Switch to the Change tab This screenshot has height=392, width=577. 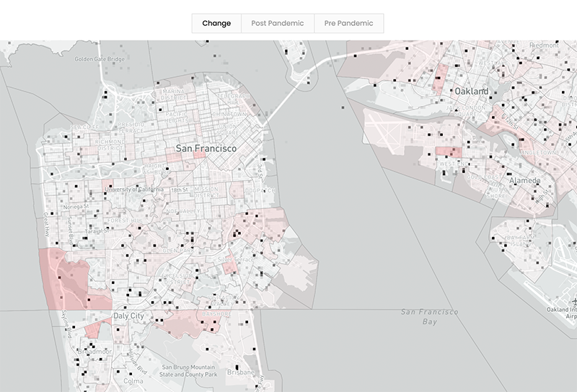(216, 23)
